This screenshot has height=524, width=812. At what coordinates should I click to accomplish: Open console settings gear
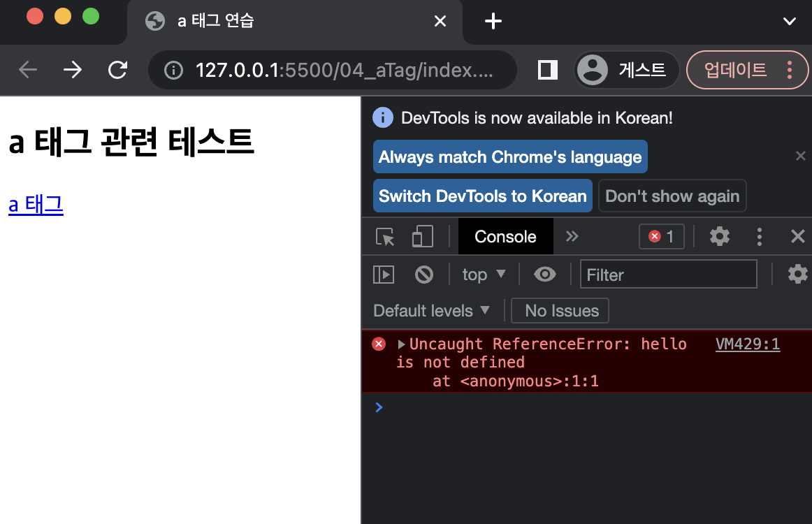(797, 275)
